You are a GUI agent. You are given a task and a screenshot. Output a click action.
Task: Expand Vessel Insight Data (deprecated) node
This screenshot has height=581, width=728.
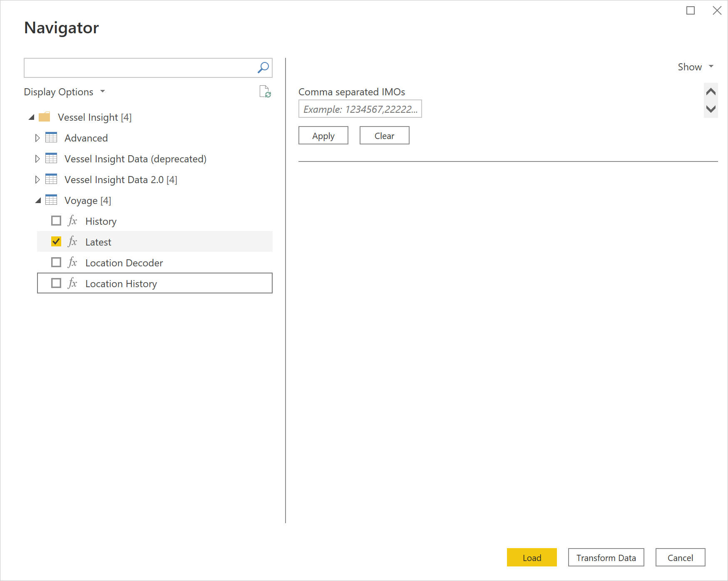pos(37,159)
